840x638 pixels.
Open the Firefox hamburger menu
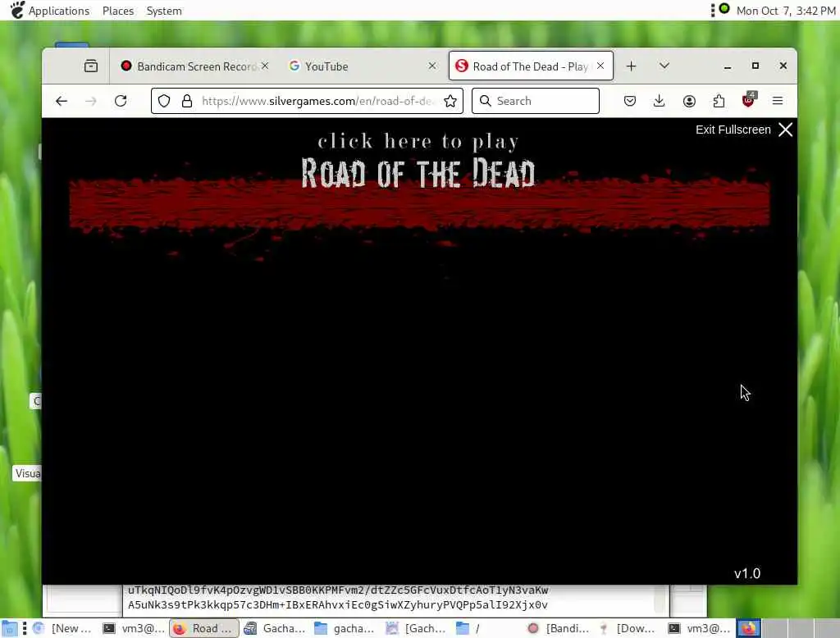click(778, 101)
